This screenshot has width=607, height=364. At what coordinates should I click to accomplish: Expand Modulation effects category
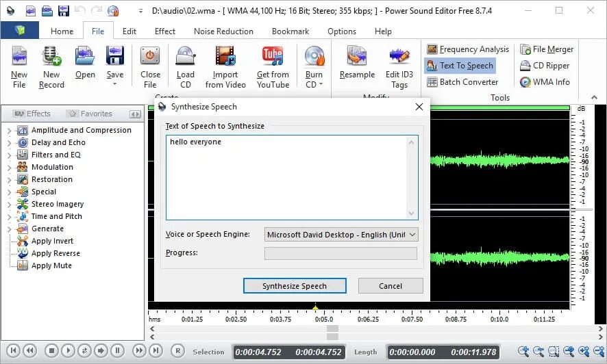[x=10, y=168]
